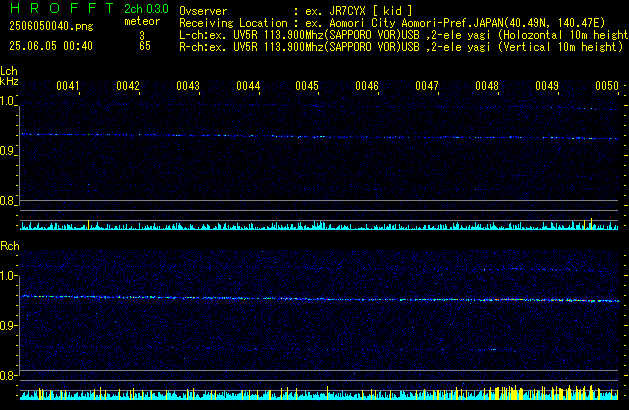Click time marker 0050
The height and width of the screenshot is (410, 629).
point(607,86)
